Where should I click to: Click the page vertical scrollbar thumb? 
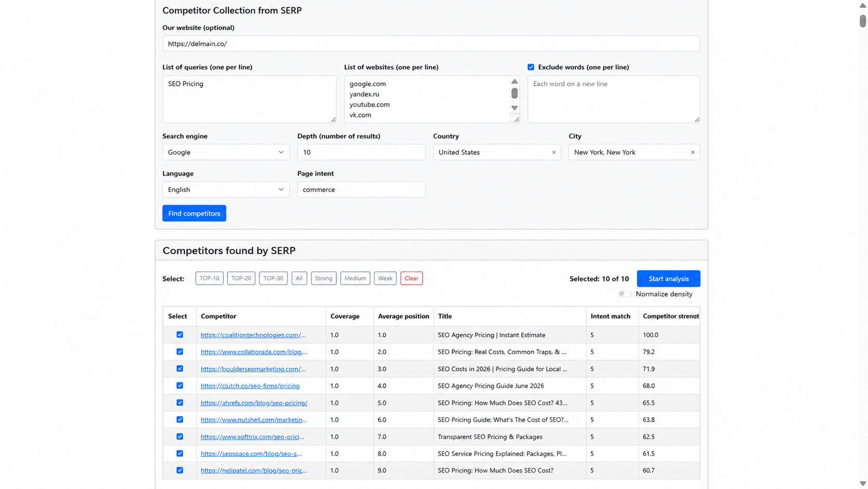tap(863, 21)
